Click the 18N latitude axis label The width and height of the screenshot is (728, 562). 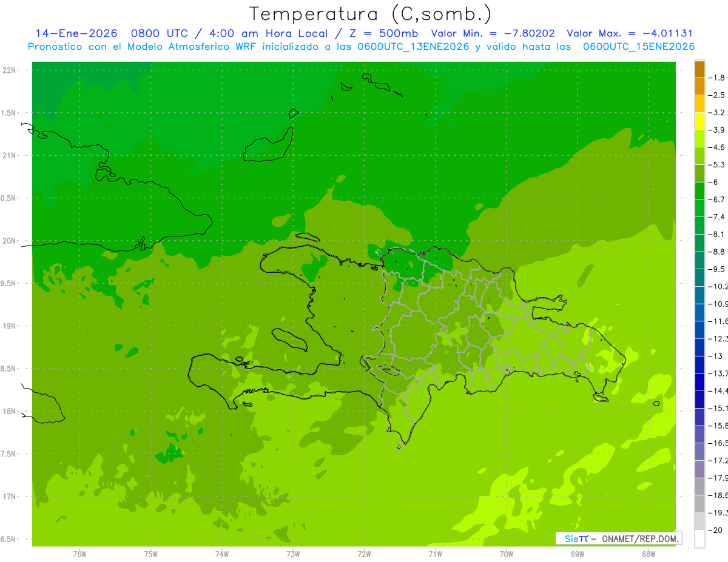coord(9,412)
